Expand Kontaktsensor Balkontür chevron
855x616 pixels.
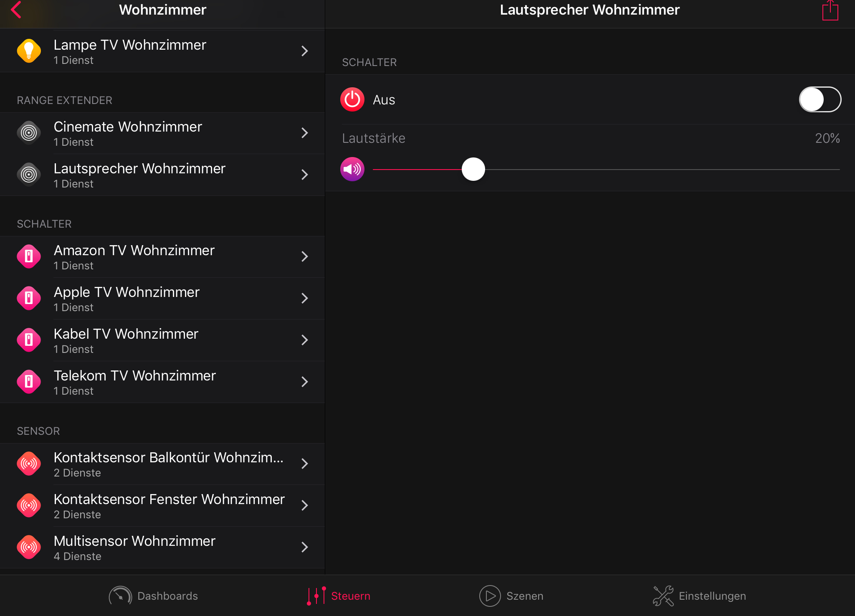304,464
